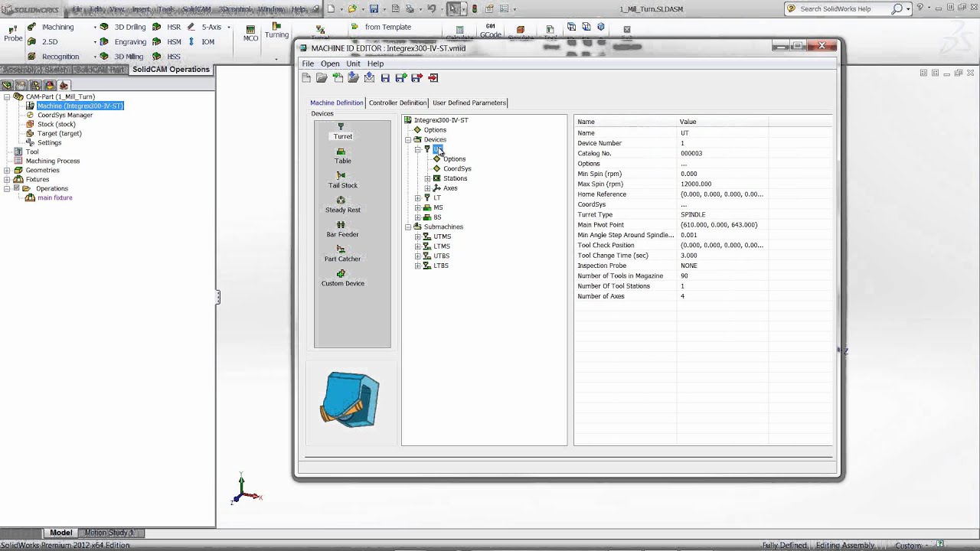Click the turret 3D preview thumbnail
980x551 pixels.
(x=350, y=399)
